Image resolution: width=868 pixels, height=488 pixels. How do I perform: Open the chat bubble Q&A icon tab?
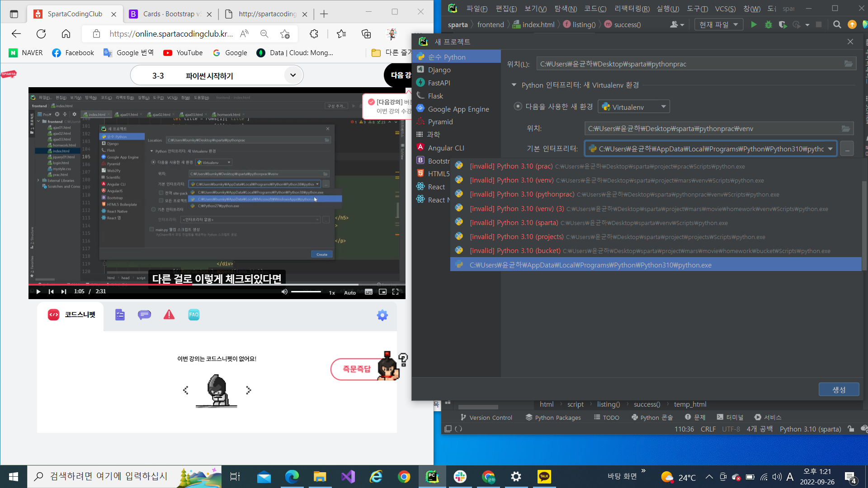click(145, 314)
